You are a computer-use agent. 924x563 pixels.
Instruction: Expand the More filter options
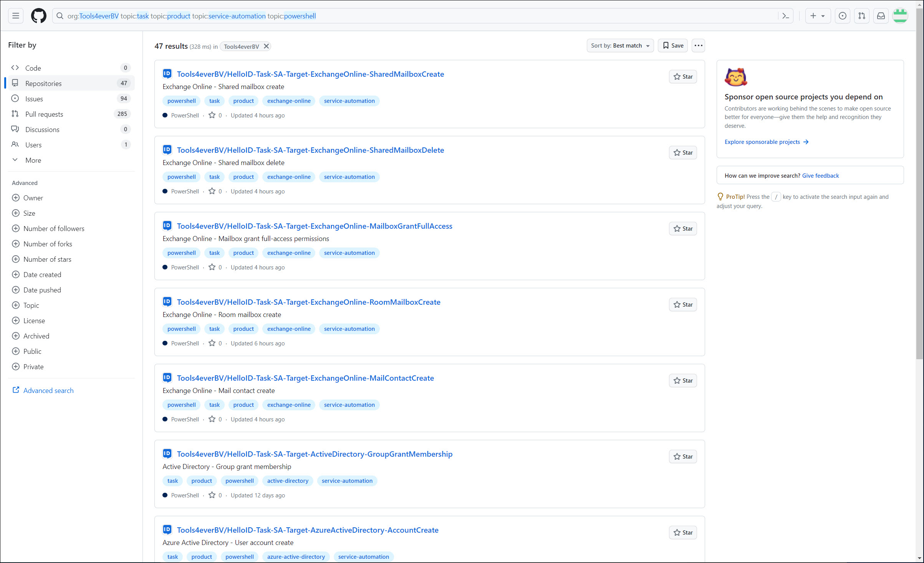tap(71, 160)
